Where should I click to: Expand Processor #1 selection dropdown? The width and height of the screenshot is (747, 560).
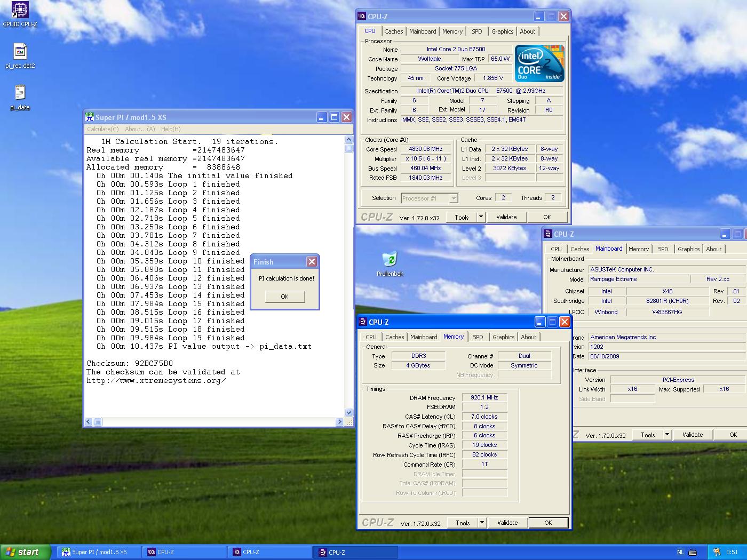tap(454, 198)
